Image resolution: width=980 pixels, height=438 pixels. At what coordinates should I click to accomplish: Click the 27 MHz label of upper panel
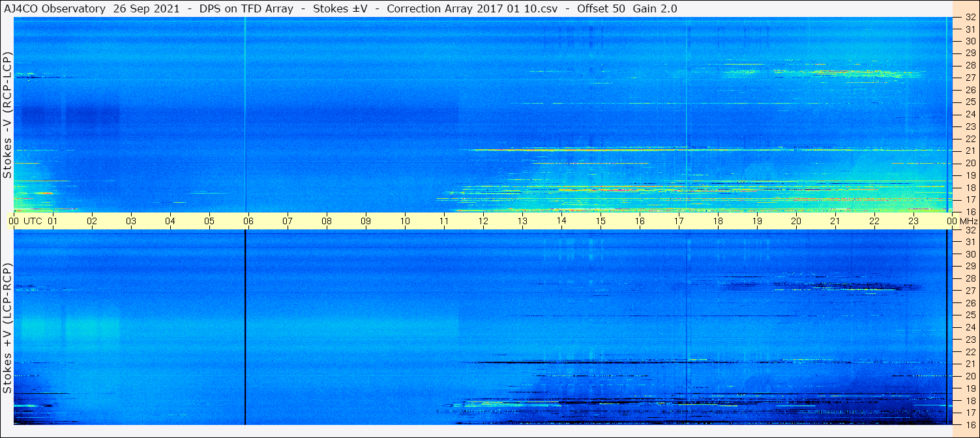970,78
